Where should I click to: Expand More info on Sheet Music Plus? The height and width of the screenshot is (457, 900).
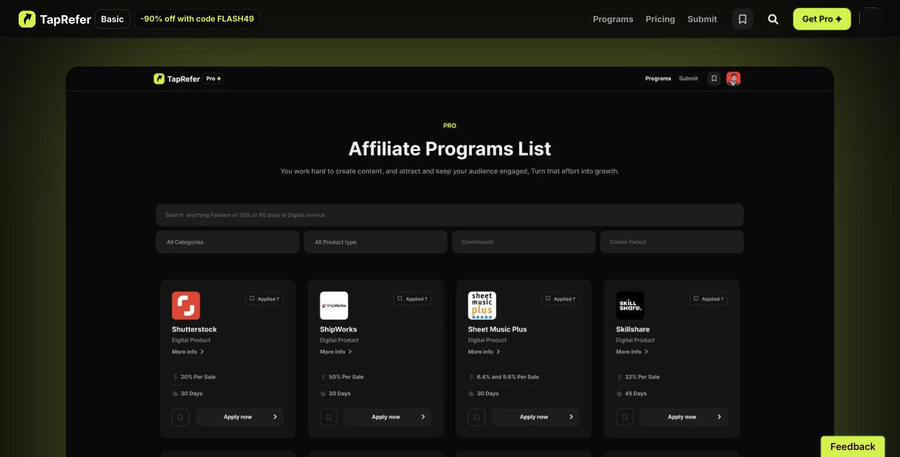[x=484, y=352]
